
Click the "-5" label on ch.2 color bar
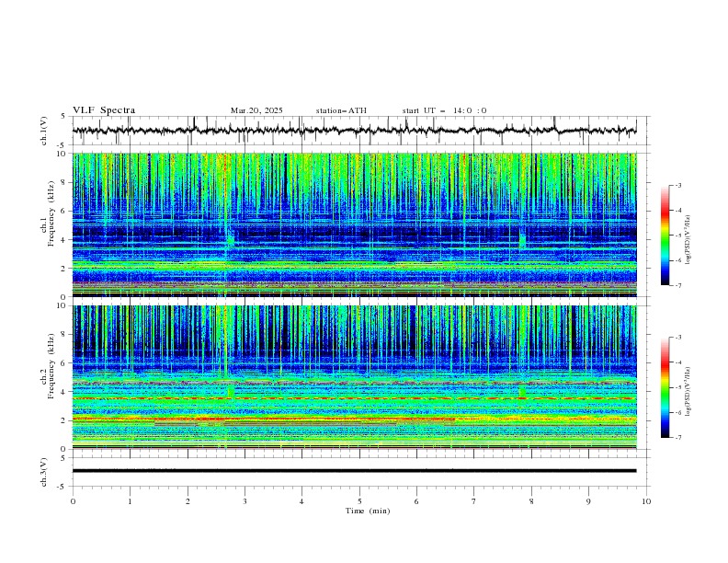tap(677, 387)
